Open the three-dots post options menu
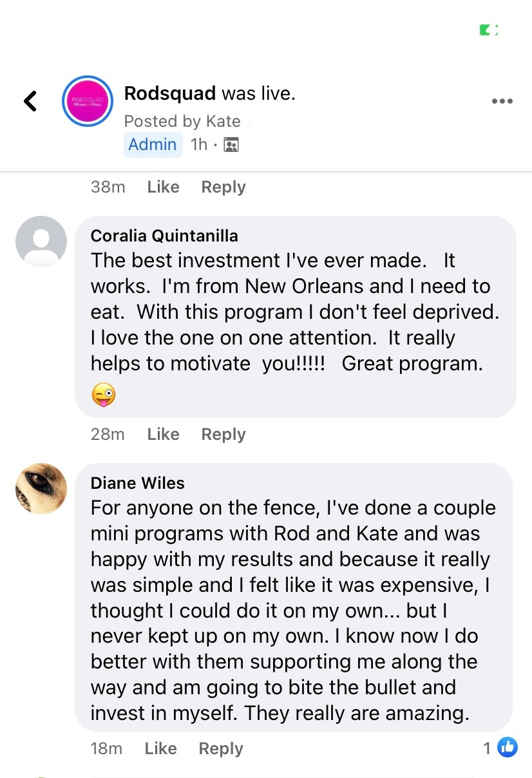Screen dimensions: 532x778 (x=502, y=101)
